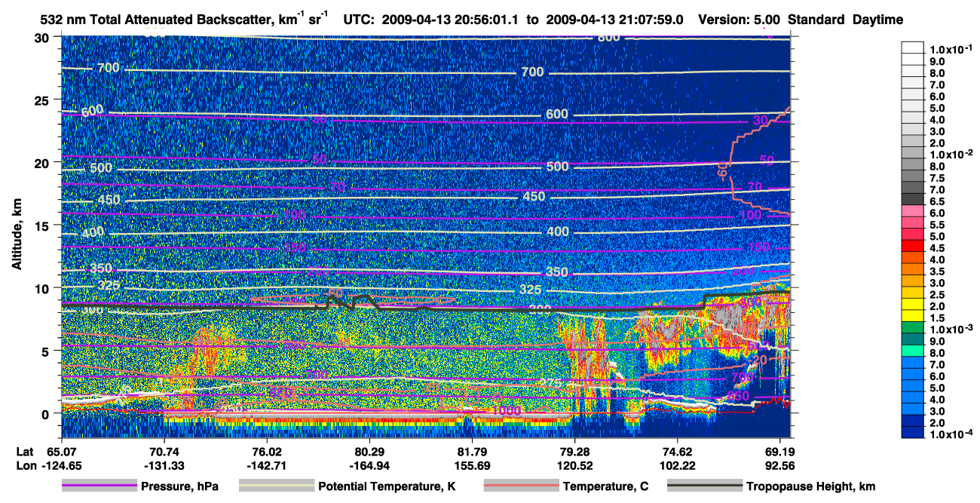This screenshot has height=503, width=980.
Task: Click the latitude value 79.28
Action: [x=574, y=452]
